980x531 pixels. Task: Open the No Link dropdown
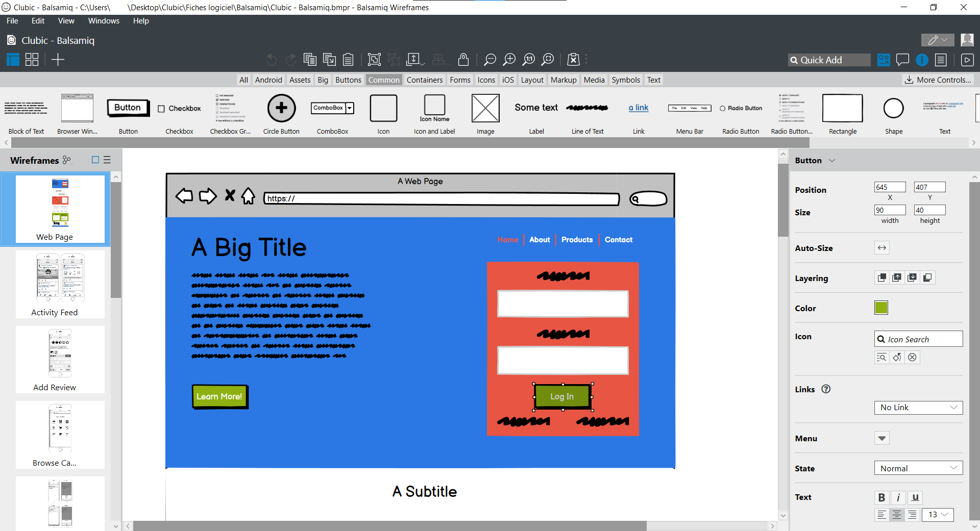[918, 408]
